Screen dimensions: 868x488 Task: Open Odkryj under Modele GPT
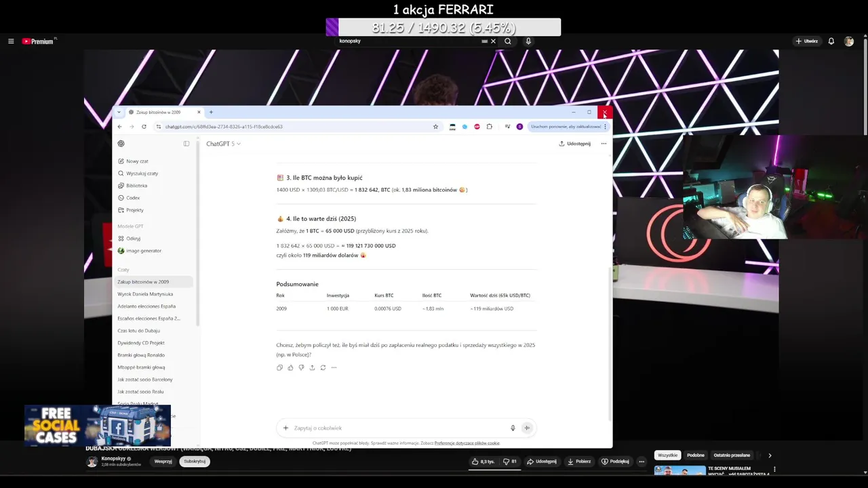point(155,239)
